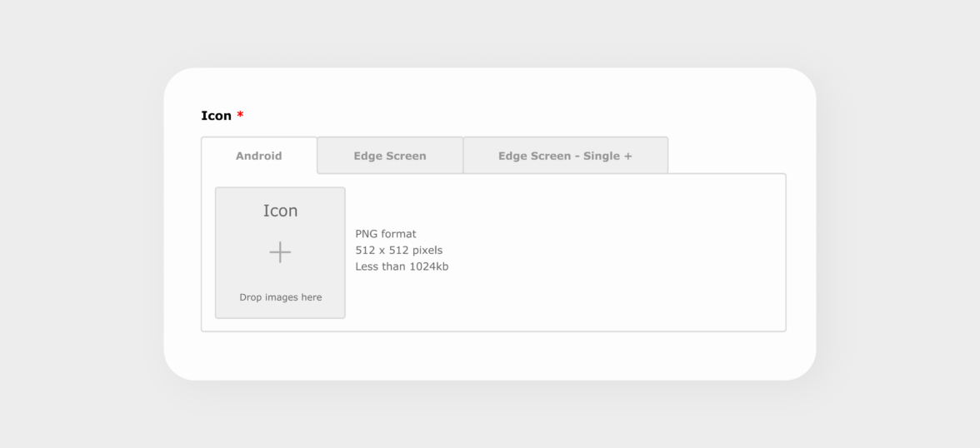The height and width of the screenshot is (448, 980).
Task: Click the bold "Icon" field label
Action: coord(216,116)
